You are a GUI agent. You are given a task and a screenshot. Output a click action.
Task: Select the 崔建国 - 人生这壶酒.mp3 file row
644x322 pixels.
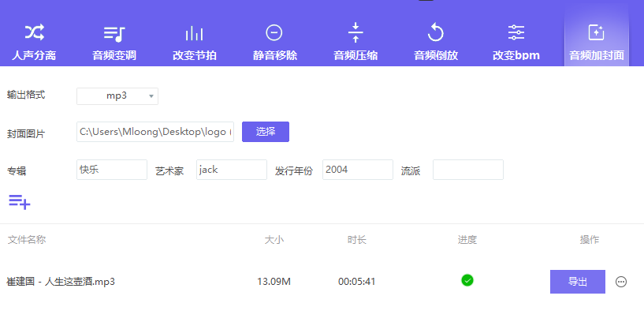(x=61, y=282)
